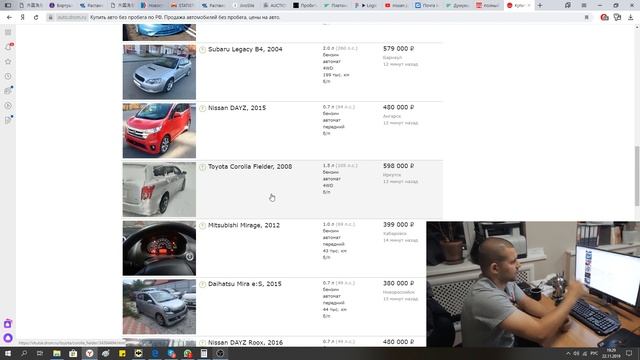
Task: Open history clock in left sidebar
Action: [8, 76]
